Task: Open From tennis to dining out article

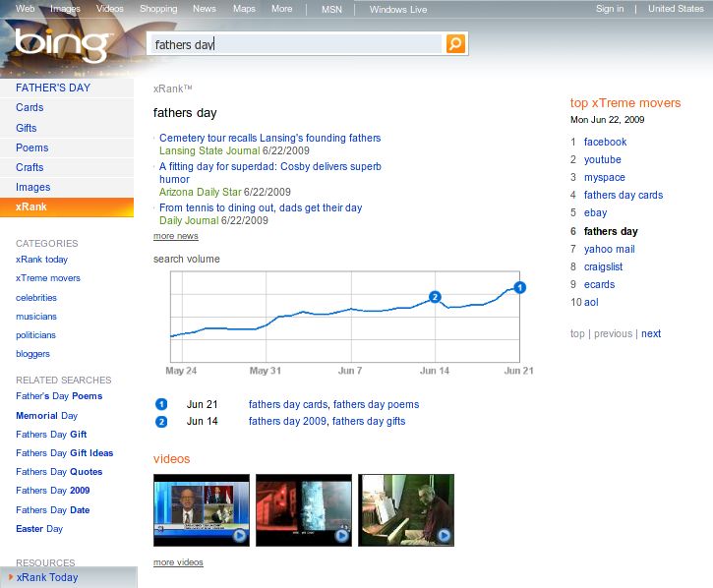Action: (261, 207)
